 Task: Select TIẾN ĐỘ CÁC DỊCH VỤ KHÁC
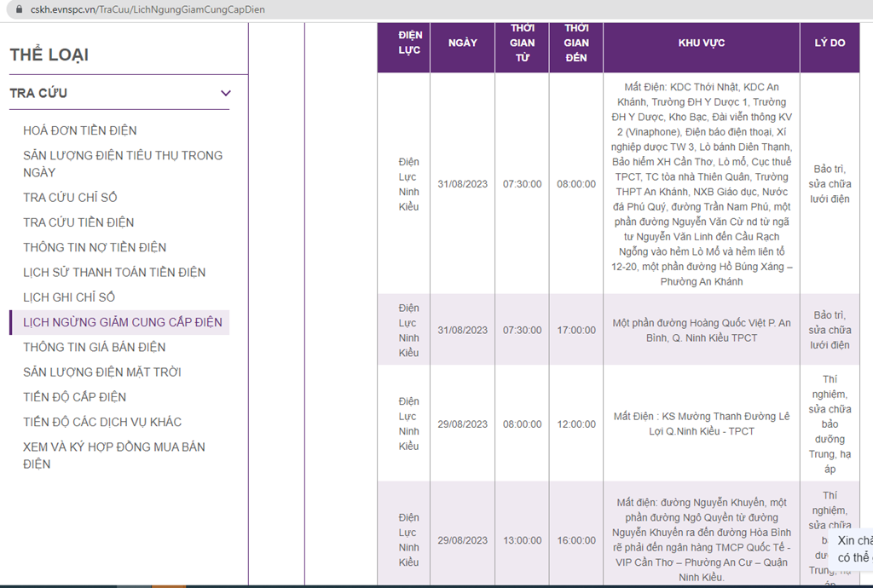(x=102, y=422)
